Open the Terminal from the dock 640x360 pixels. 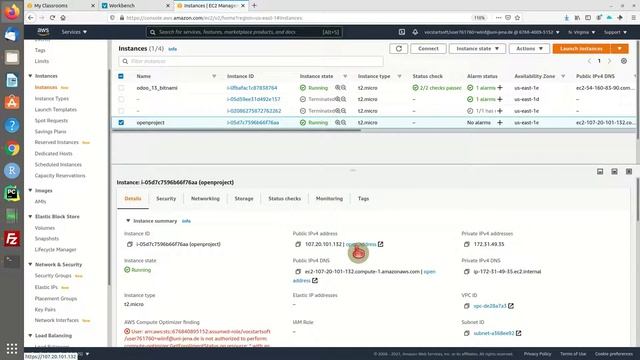pyautogui.click(x=12, y=261)
